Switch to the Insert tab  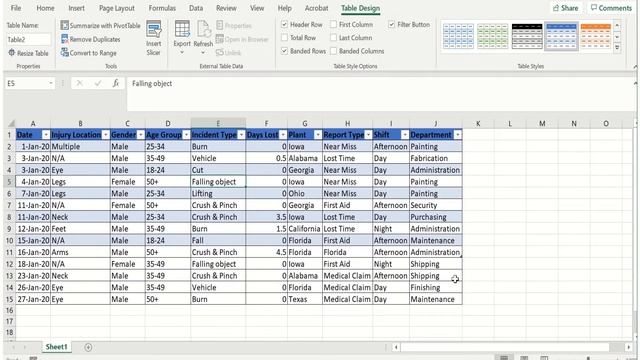click(76, 8)
